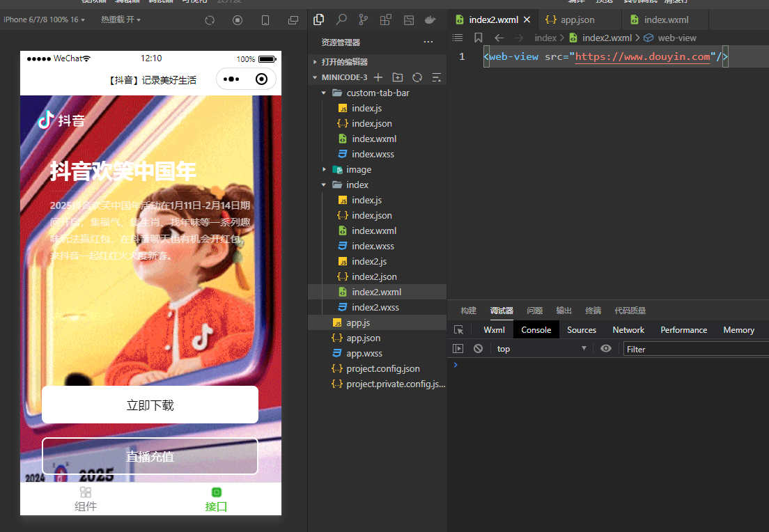Click the collapse all icon beside MINICODE-3
This screenshot has width=769, height=532.
(437, 77)
